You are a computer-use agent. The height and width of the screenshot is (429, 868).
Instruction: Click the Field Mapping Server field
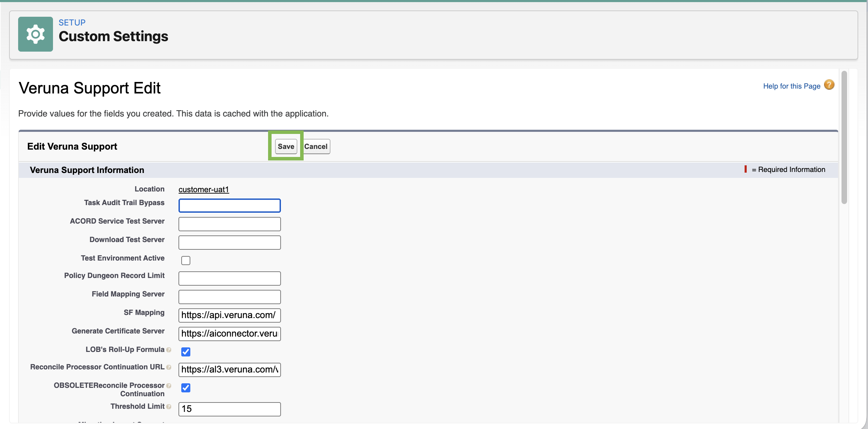[230, 297]
